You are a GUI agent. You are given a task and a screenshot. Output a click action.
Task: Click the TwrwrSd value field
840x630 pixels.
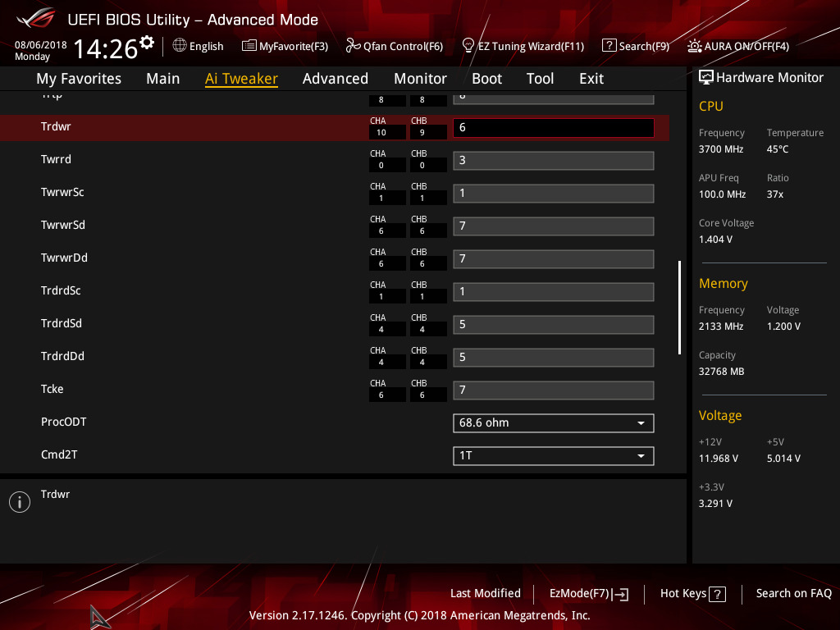point(554,226)
